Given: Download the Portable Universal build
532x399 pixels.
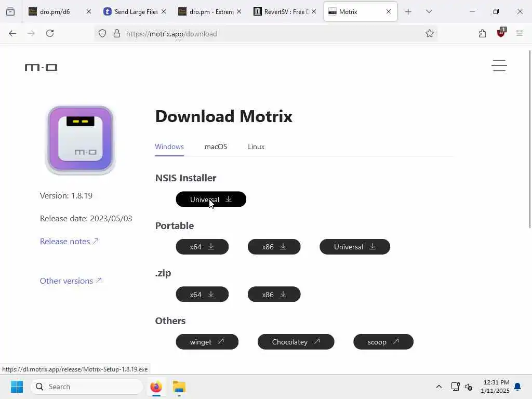Looking at the screenshot, I should pos(355,247).
